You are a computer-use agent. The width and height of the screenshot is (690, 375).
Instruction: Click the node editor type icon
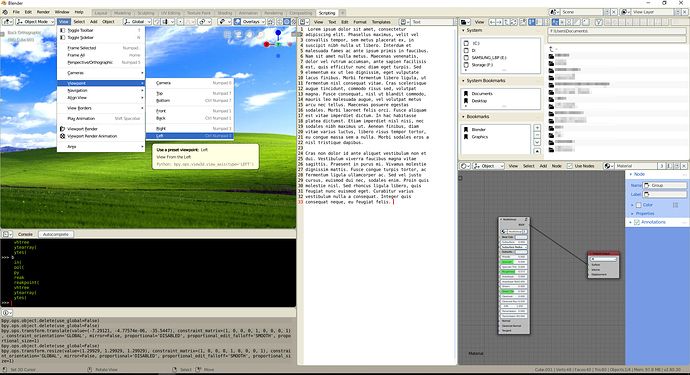click(465, 166)
